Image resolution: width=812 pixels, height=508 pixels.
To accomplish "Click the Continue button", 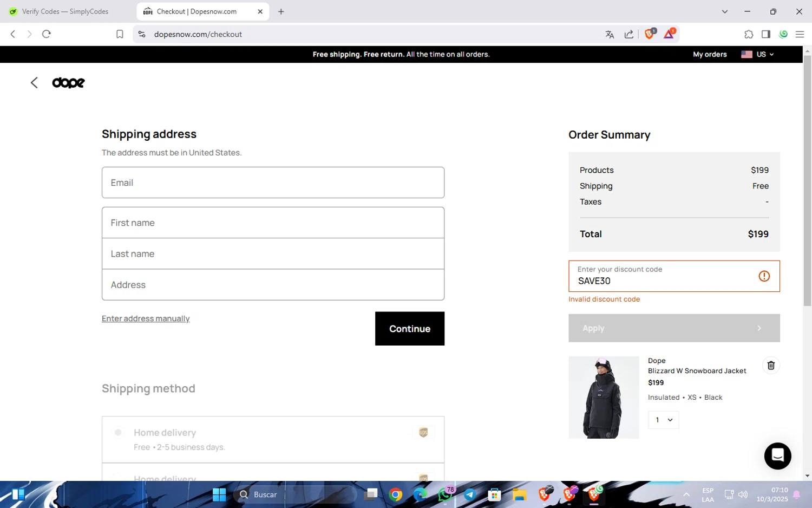I will (410, 329).
